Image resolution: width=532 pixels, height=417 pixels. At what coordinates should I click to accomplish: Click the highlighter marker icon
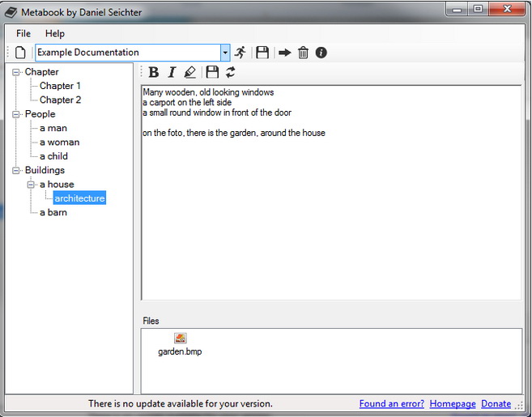click(190, 72)
